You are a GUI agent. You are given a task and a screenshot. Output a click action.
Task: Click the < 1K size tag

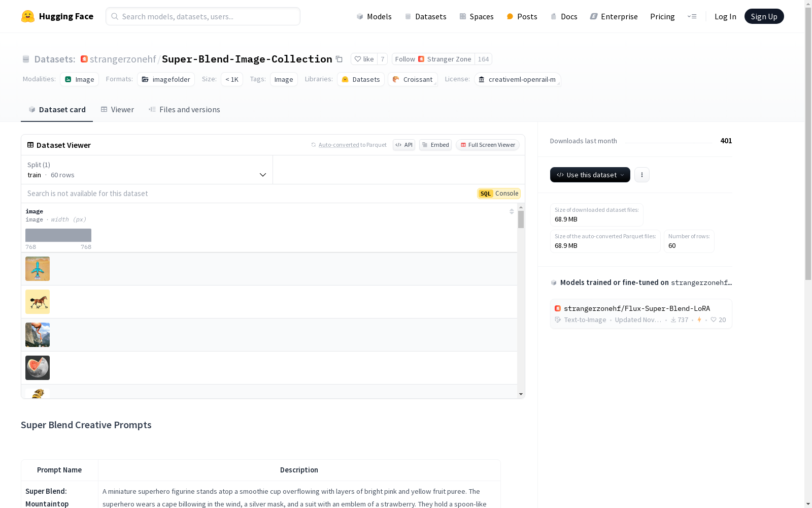[x=232, y=79]
